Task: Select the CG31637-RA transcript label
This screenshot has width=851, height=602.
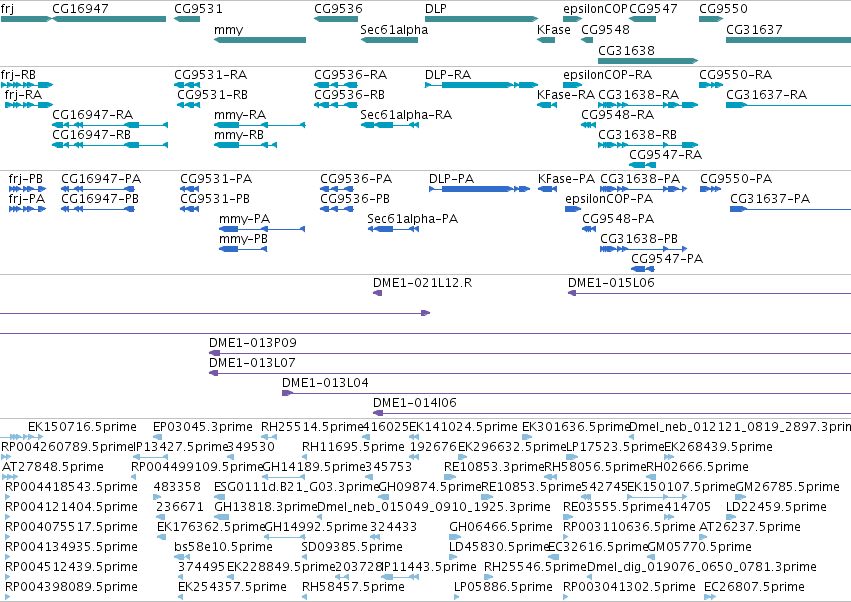Action: pyautogui.click(x=766, y=94)
